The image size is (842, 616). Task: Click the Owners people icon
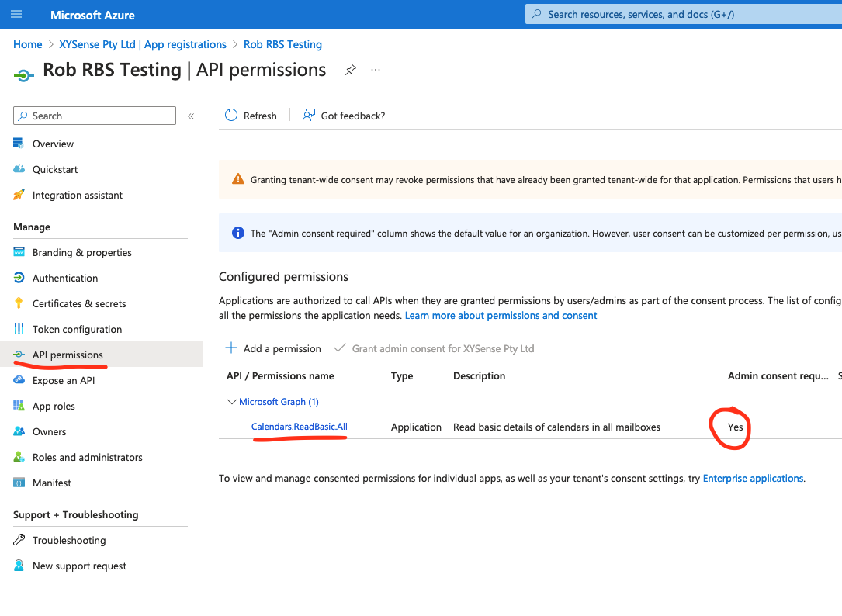pyautogui.click(x=19, y=431)
